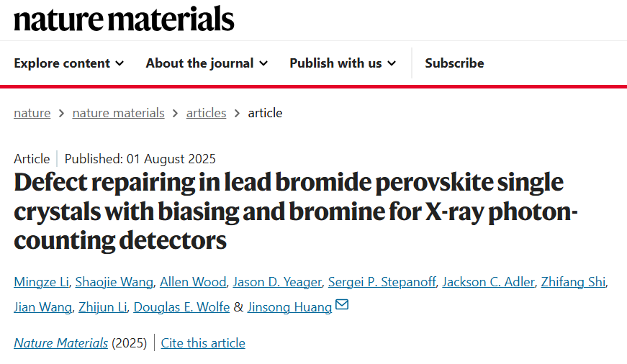The image size is (627, 364).
Task: Open Cite this article link
Action: (203, 343)
